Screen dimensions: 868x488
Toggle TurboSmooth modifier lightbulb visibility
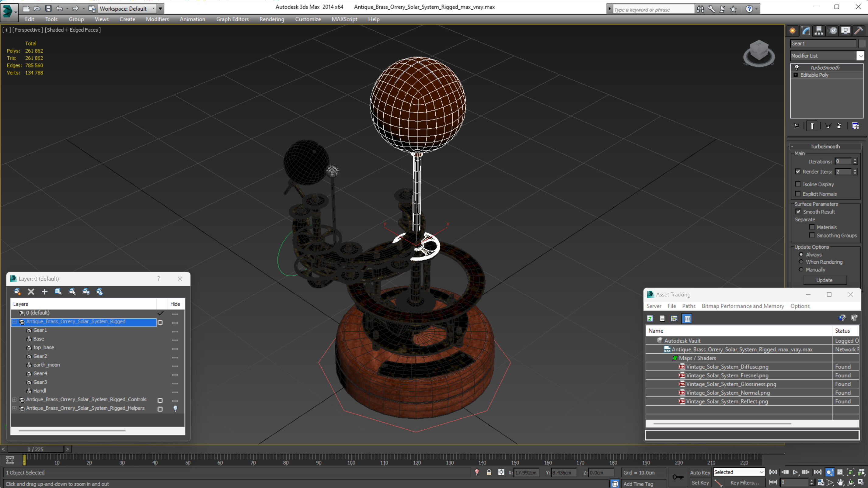797,67
